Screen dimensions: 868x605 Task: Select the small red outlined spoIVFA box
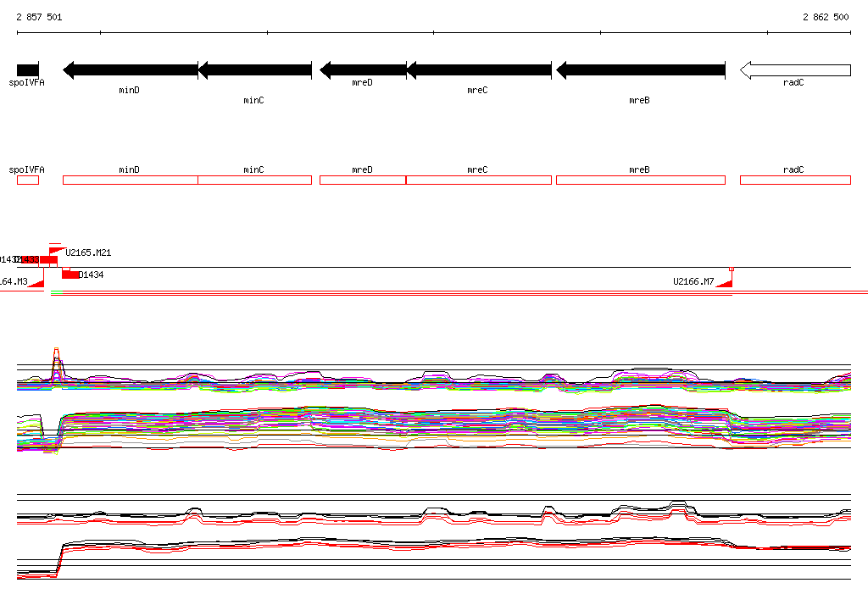28,180
